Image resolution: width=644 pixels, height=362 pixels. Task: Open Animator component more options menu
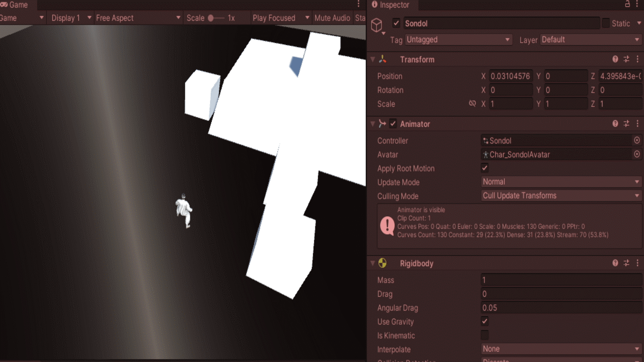tap(637, 124)
